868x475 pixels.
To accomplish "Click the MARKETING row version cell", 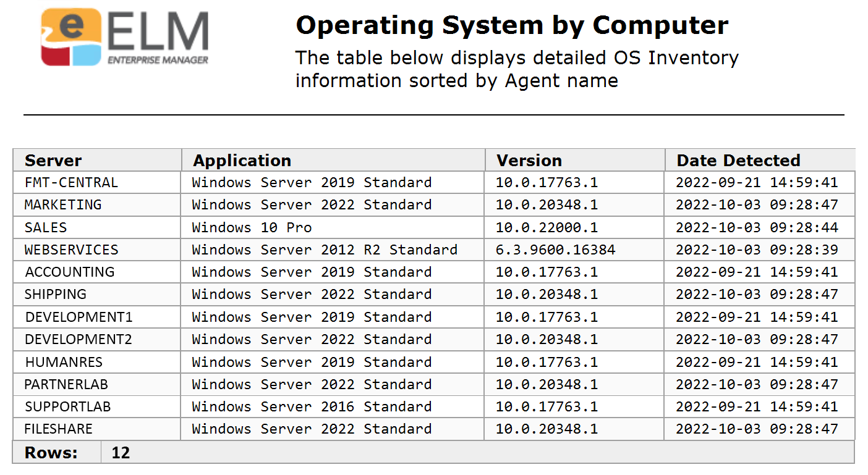I will (x=575, y=205).
